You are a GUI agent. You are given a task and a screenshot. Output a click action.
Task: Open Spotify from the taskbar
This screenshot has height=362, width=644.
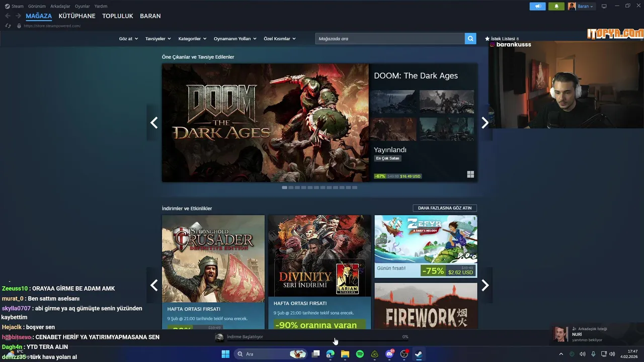click(x=360, y=354)
